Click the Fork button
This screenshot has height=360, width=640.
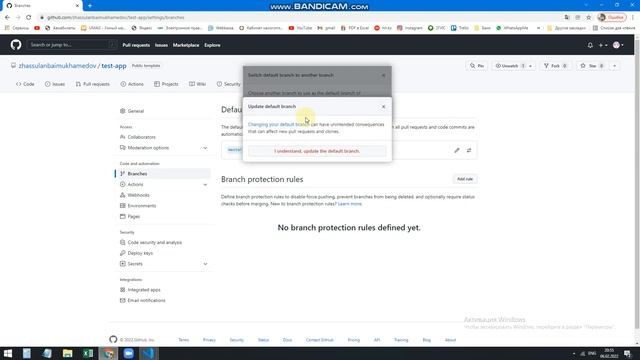click(556, 66)
